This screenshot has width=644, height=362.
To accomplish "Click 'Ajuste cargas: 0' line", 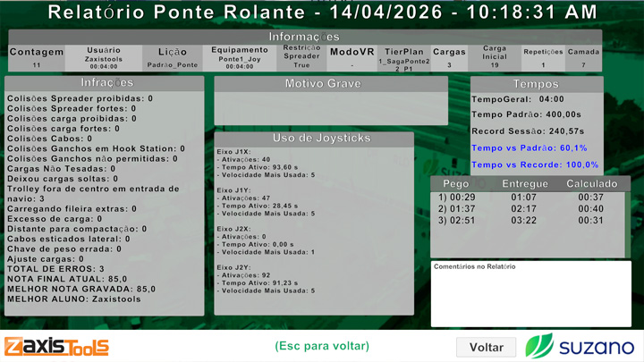I will click(46, 259).
